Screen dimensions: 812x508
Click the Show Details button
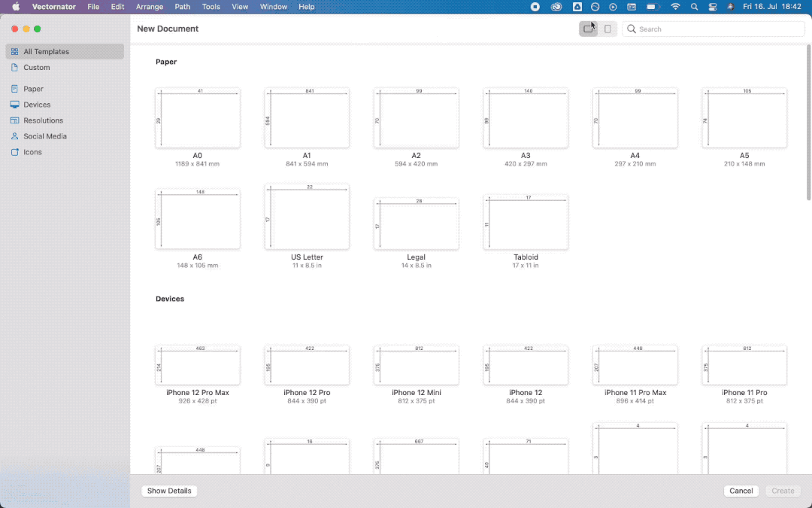pyautogui.click(x=169, y=491)
